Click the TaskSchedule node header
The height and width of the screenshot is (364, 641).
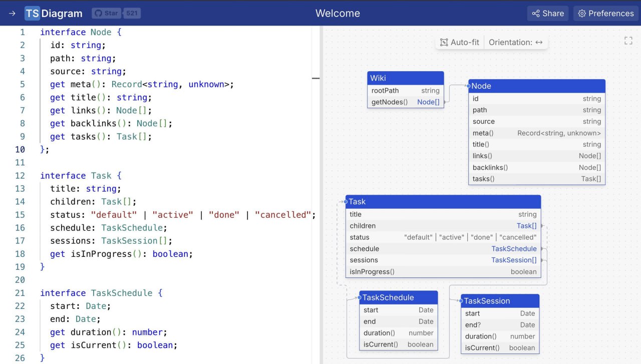(x=399, y=297)
